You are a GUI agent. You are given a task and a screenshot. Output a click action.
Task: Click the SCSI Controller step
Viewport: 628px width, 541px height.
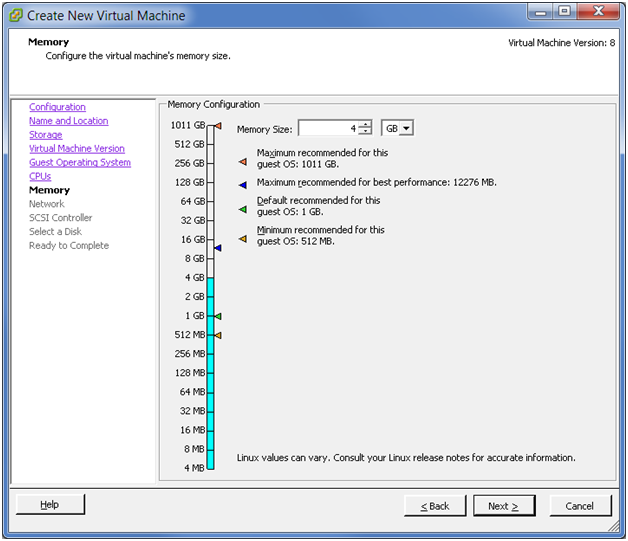tap(60, 218)
